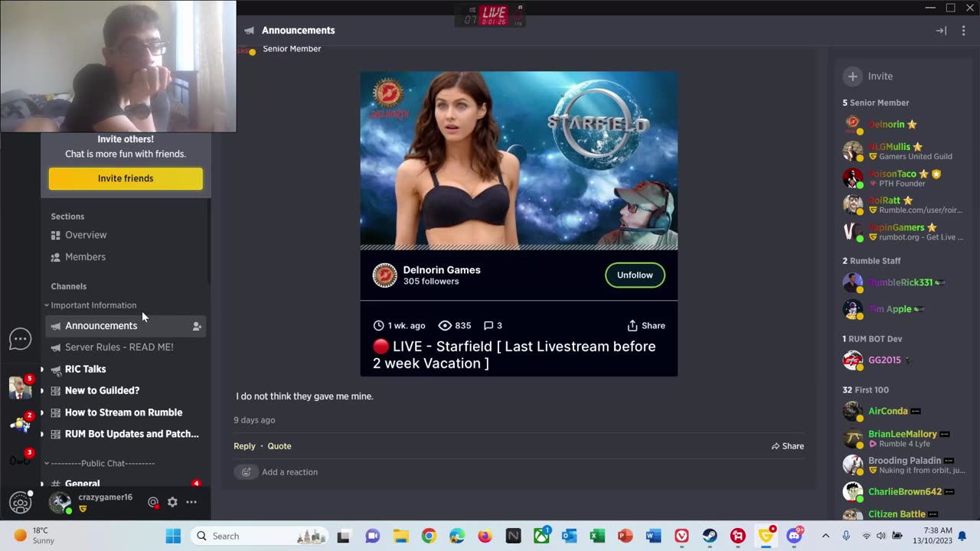980x551 pixels.
Task: Click Invite friends yellow button
Action: [126, 178]
